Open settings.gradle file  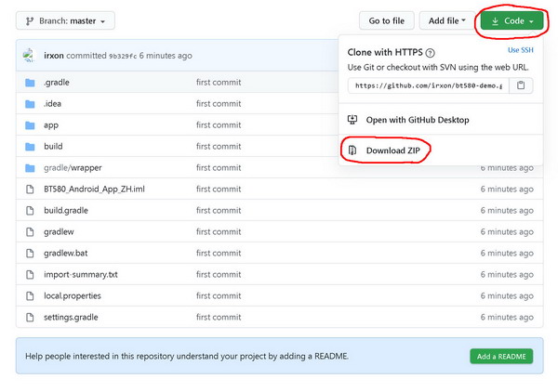[71, 317]
